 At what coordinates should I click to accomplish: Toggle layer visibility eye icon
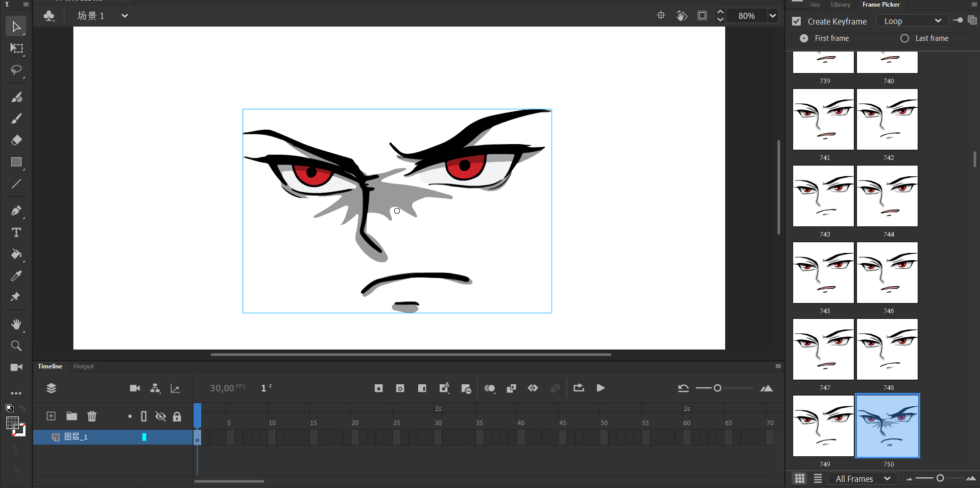160,416
